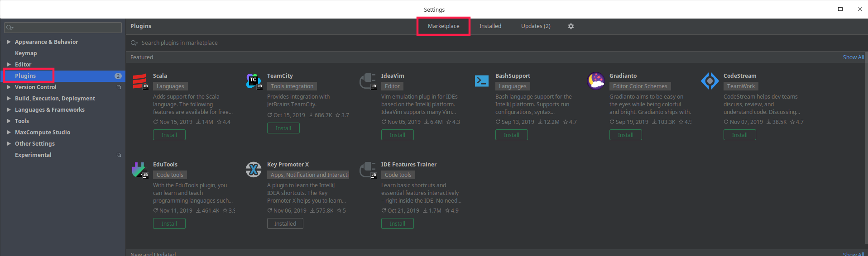Close the Settings window
The image size is (868, 256).
[860, 9]
